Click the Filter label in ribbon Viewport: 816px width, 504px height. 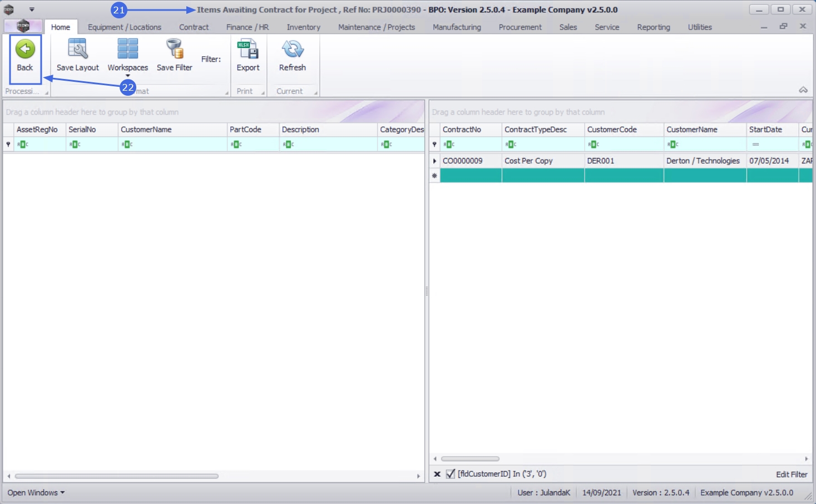click(211, 59)
